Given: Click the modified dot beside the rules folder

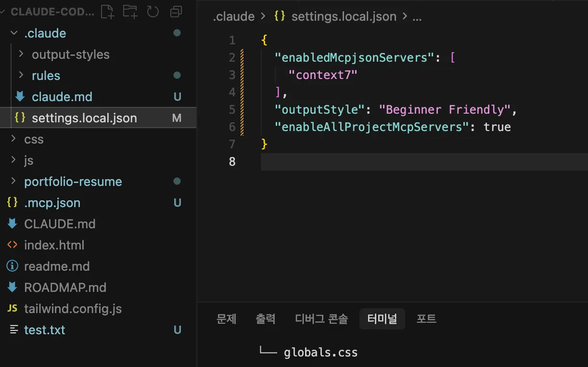Looking at the screenshot, I should (x=177, y=75).
